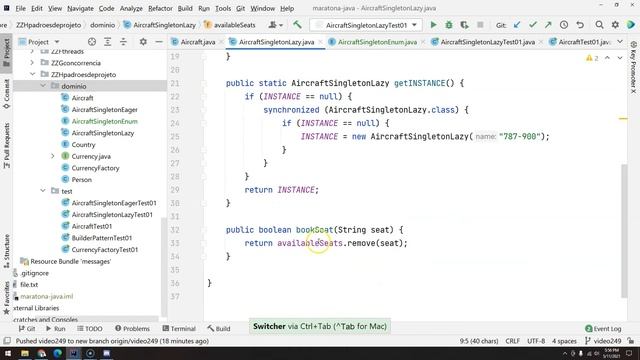Update project via Git blue arrow
Viewport: 640px width, 360px height.
point(517,25)
